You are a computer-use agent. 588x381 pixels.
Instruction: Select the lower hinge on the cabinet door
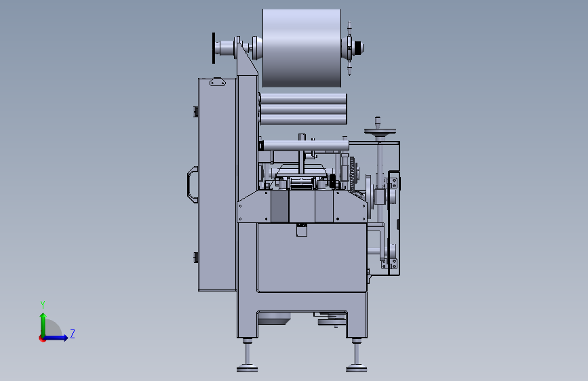click(x=195, y=257)
